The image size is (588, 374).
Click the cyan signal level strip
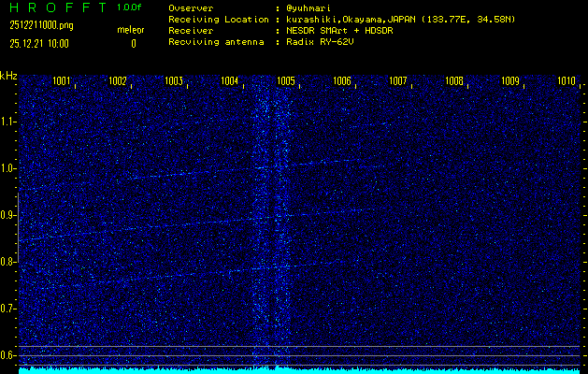point(299,369)
